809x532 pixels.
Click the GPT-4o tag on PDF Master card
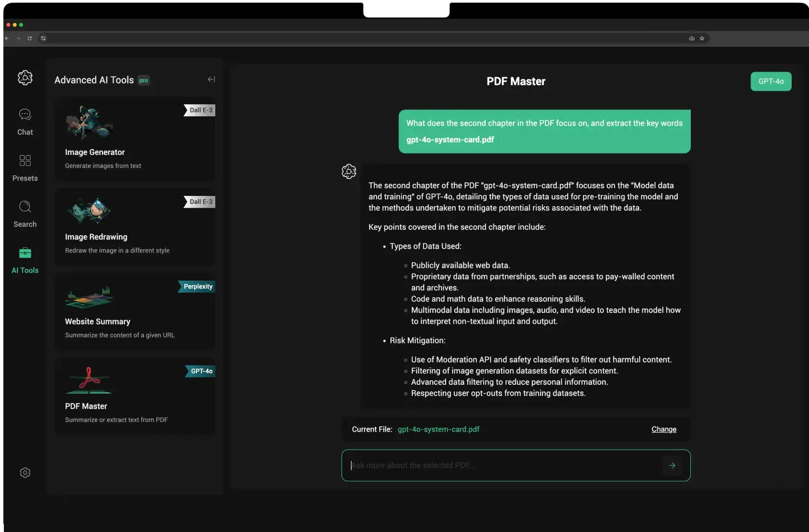pos(200,371)
